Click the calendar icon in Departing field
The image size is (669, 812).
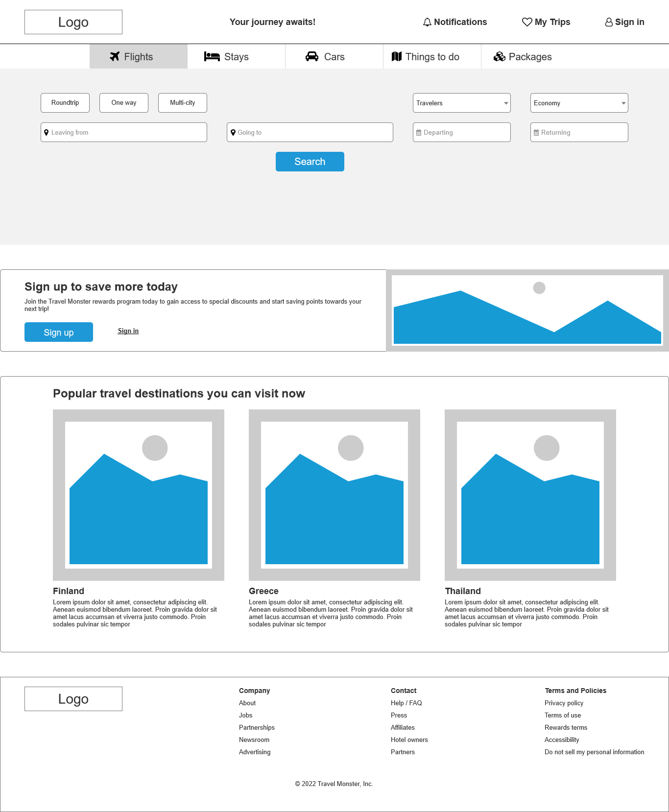(419, 132)
